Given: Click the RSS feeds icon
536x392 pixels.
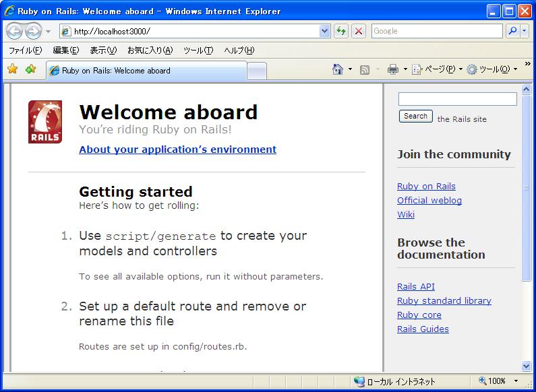Looking at the screenshot, I should pyautogui.click(x=365, y=70).
